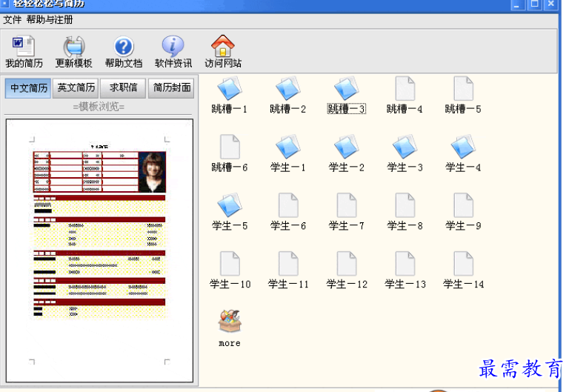Switch to the 求职信 tab

pos(124,88)
